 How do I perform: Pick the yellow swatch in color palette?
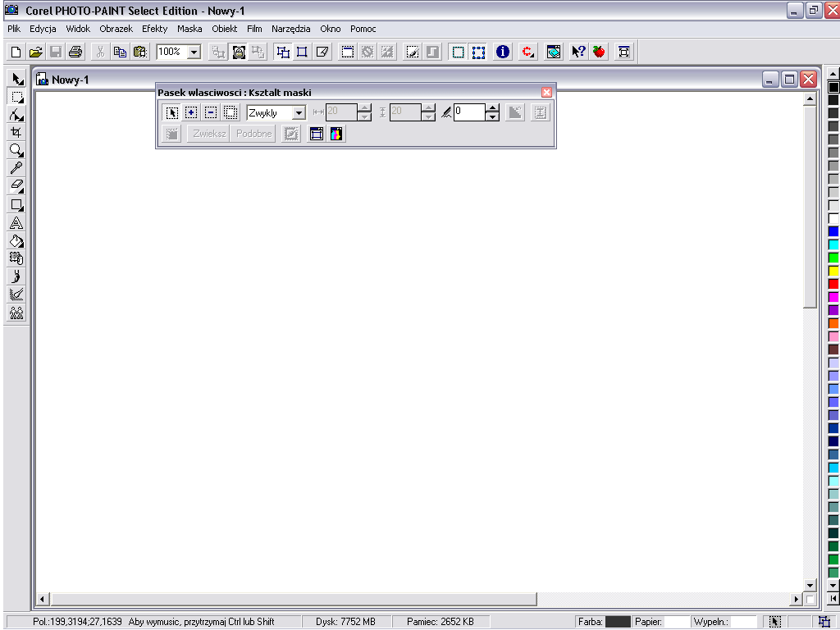tap(833, 271)
